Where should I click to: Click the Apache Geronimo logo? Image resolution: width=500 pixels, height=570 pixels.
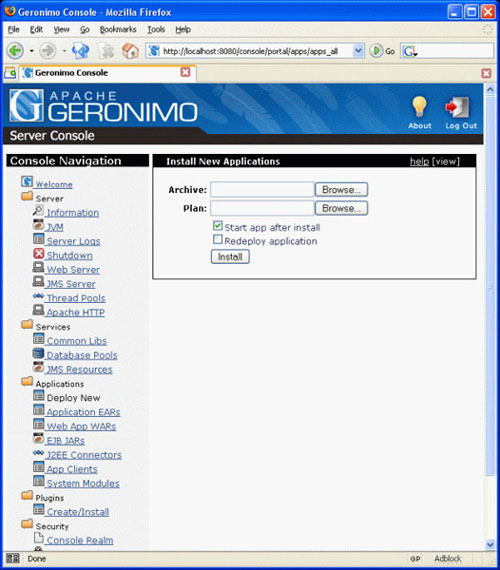tap(104, 106)
